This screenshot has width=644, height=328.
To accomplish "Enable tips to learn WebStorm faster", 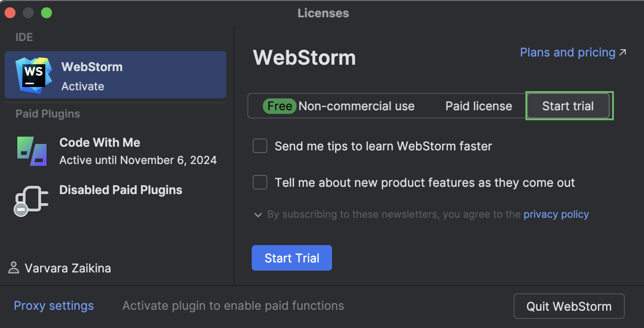I will (260, 146).
